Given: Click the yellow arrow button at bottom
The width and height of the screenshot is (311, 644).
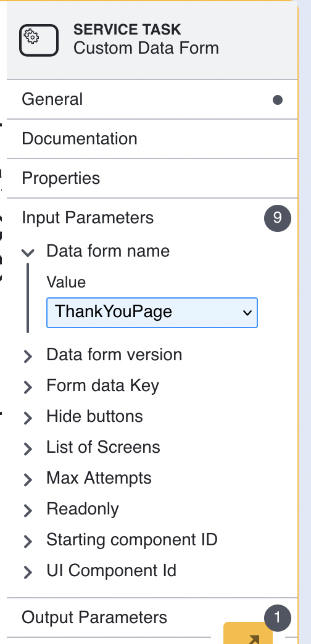Looking at the screenshot, I should (248, 633).
